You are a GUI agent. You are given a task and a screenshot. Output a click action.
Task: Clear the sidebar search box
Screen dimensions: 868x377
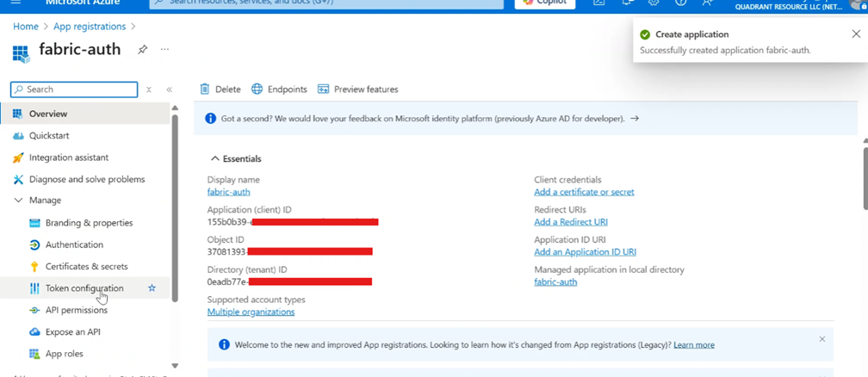pos(148,90)
